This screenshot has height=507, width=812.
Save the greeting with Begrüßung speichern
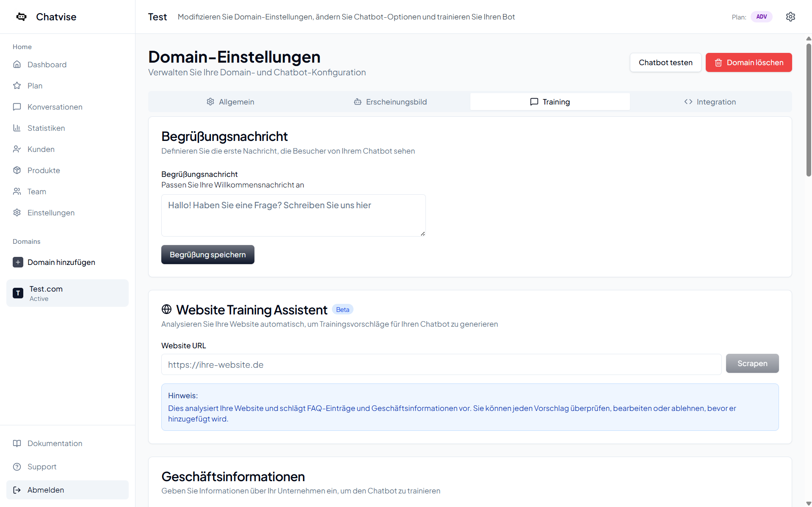(207, 254)
